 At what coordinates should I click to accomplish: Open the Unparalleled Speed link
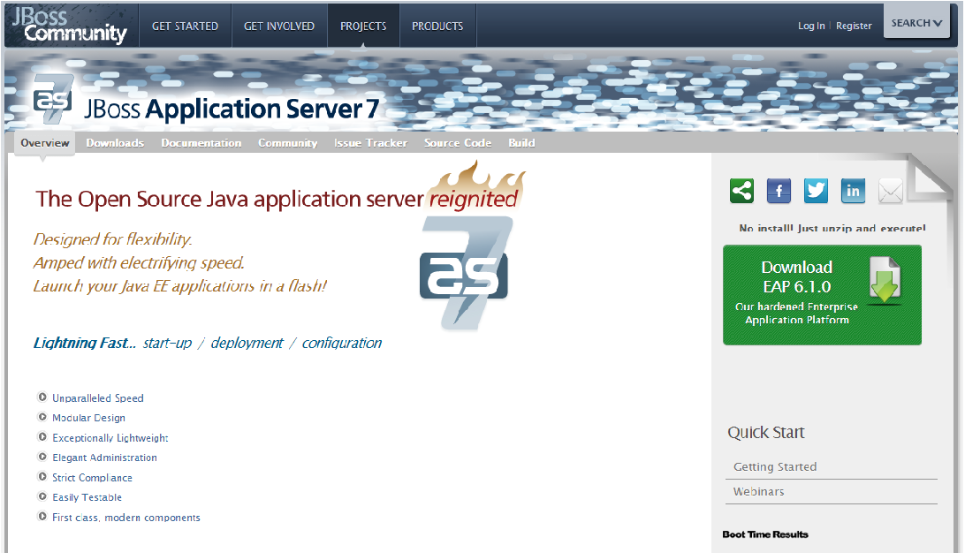tap(98, 397)
